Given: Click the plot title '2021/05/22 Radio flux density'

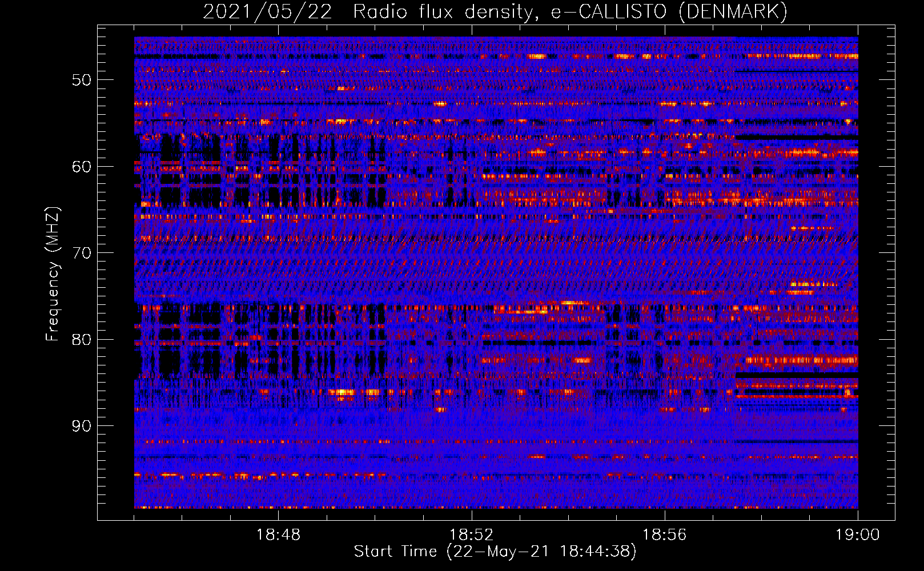Looking at the screenshot, I should point(495,12).
